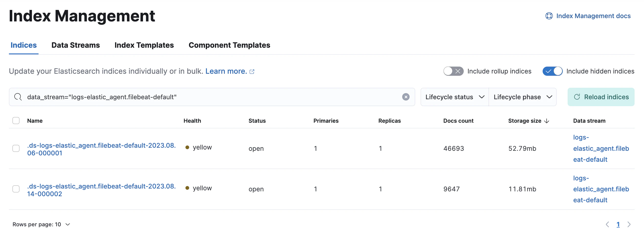Click the docs count value 46693

point(454,148)
